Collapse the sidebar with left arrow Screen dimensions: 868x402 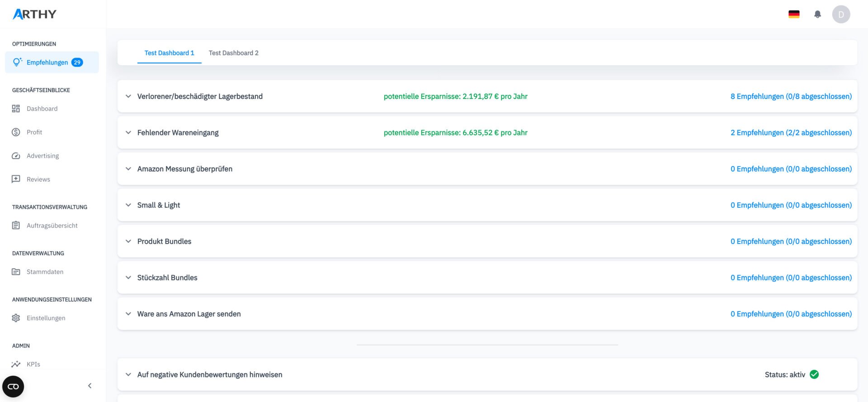tap(90, 386)
